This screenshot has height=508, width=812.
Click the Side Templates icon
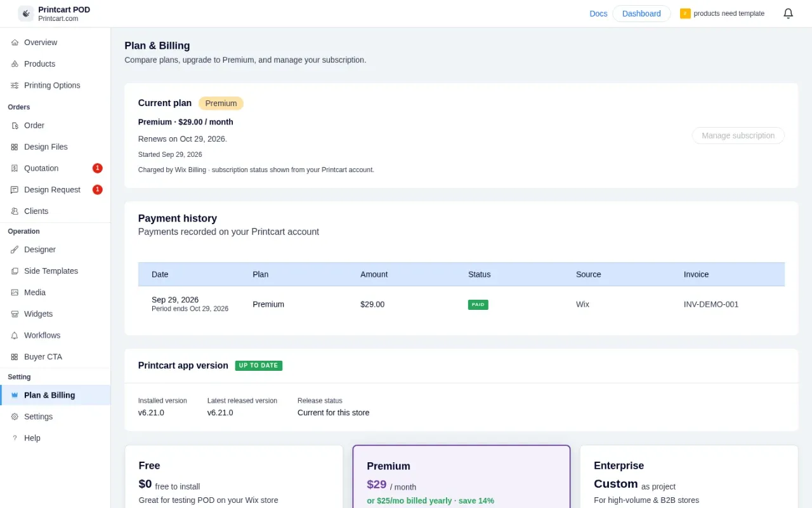tap(15, 271)
